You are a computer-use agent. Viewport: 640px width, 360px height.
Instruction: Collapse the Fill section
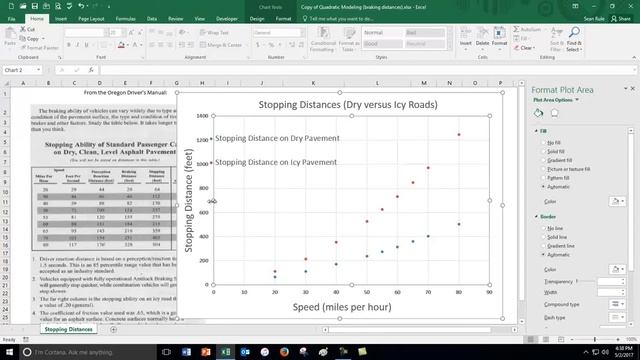tap(536, 131)
